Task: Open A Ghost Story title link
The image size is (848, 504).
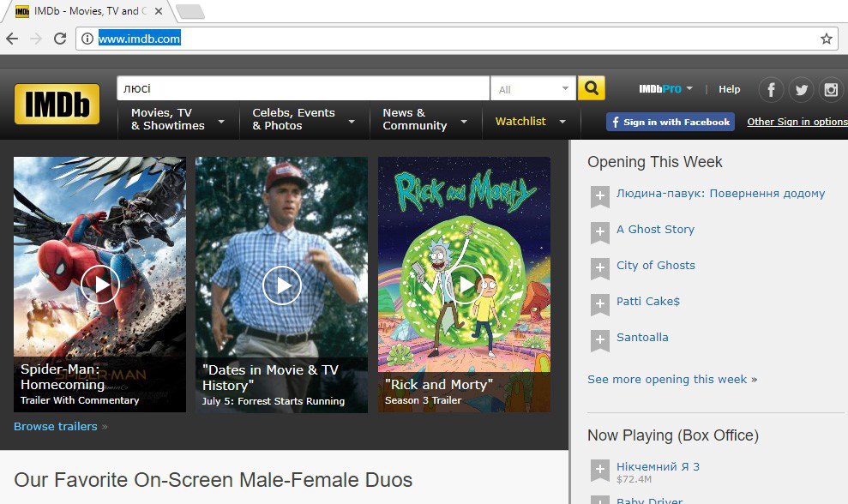Action: click(x=655, y=230)
